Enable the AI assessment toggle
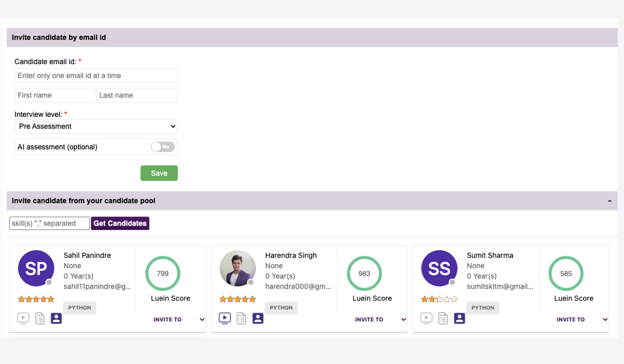 pos(163,147)
